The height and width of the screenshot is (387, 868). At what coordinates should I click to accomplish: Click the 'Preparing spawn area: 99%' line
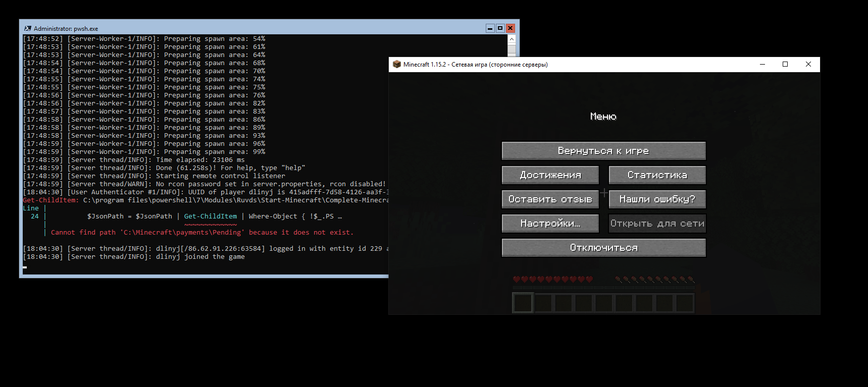coord(144,152)
